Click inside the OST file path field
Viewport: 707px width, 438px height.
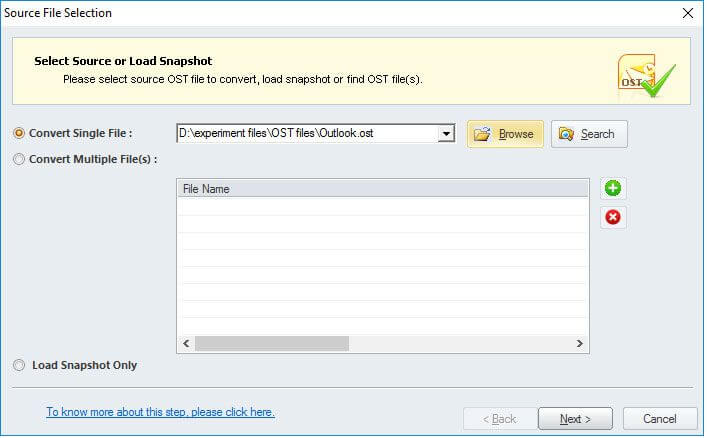click(306, 134)
